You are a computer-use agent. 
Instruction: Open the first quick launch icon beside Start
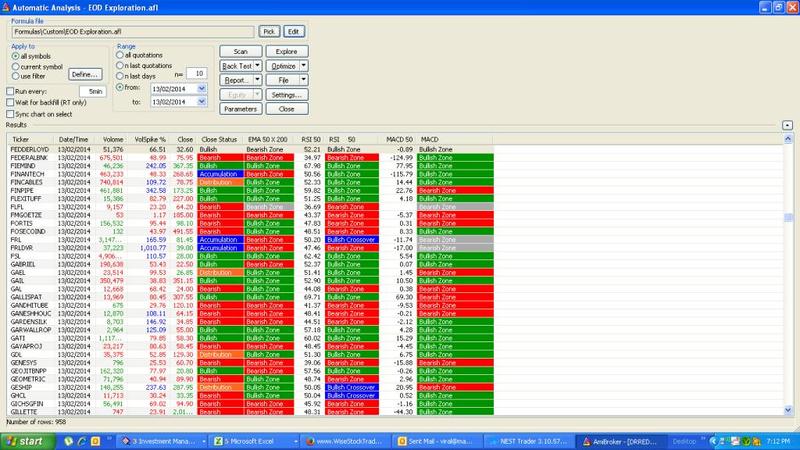pos(68,441)
